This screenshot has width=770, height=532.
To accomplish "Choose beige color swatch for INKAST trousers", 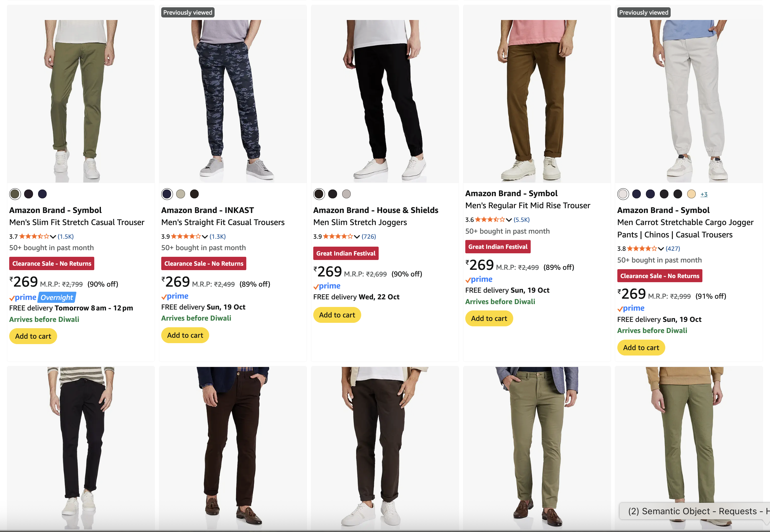I will (181, 194).
